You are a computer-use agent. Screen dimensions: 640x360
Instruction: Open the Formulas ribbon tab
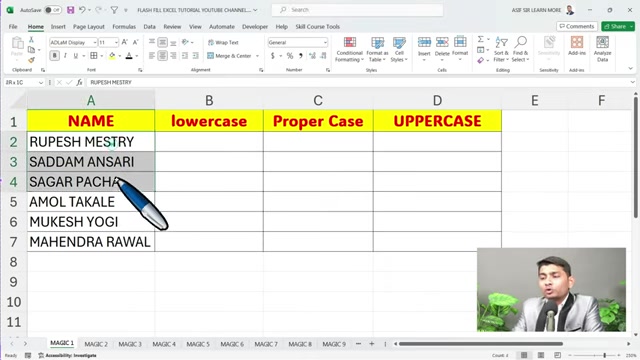tap(124, 27)
